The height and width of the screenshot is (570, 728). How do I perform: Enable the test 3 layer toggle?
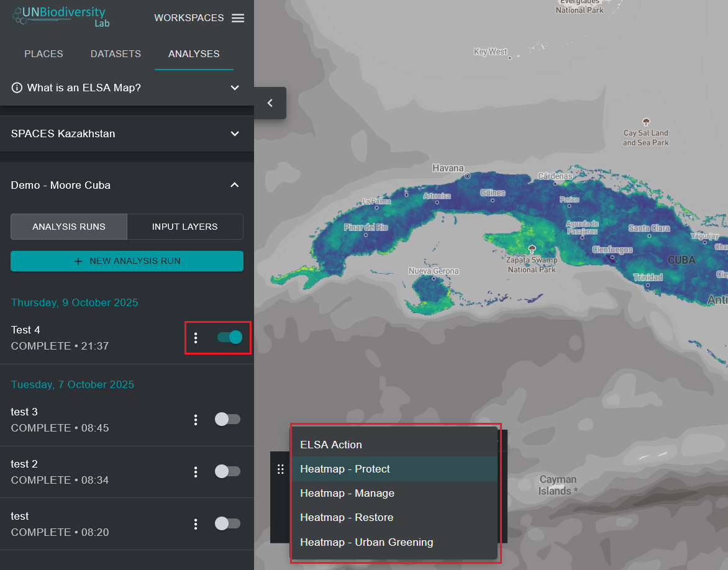227,419
